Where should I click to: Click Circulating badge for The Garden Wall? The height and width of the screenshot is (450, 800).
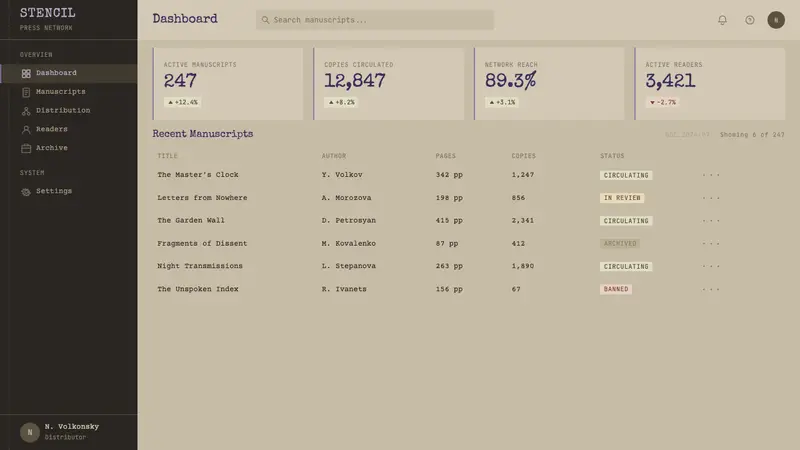click(626, 221)
